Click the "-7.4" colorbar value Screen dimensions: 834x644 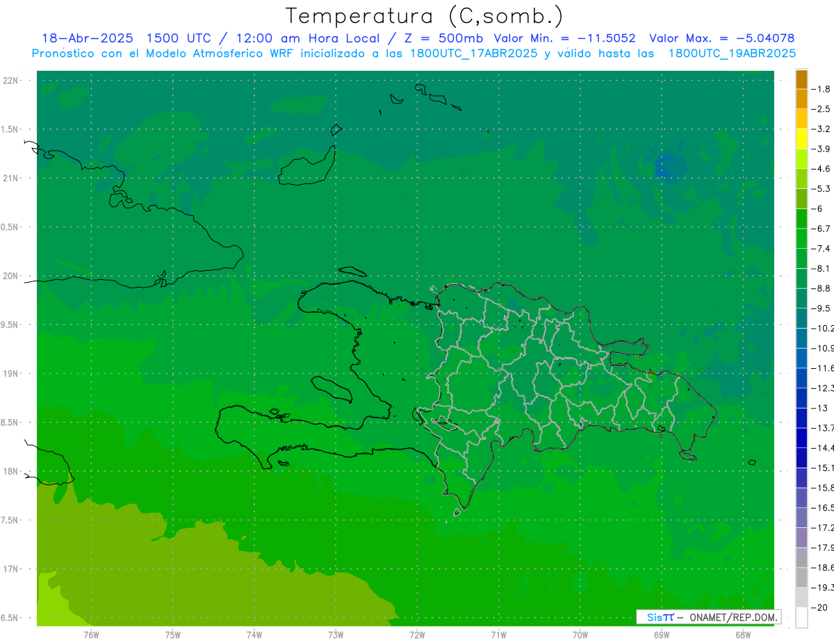tap(821, 249)
